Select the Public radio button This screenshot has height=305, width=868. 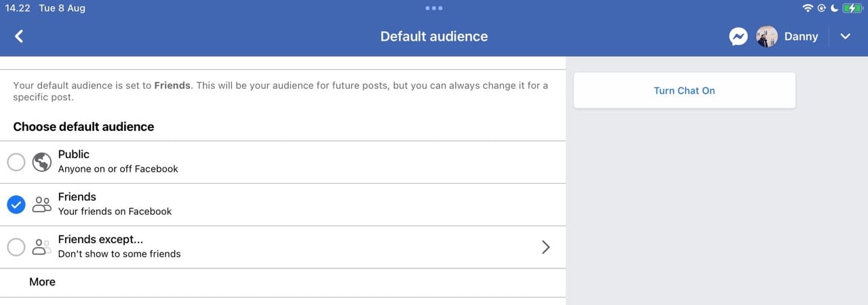click(x=16, y=162)
